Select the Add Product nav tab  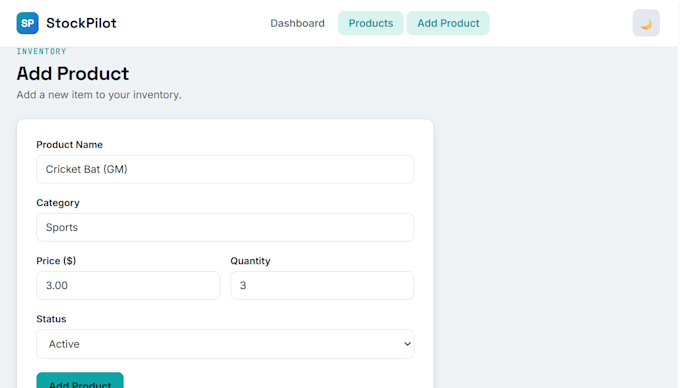tap(448, 23)
